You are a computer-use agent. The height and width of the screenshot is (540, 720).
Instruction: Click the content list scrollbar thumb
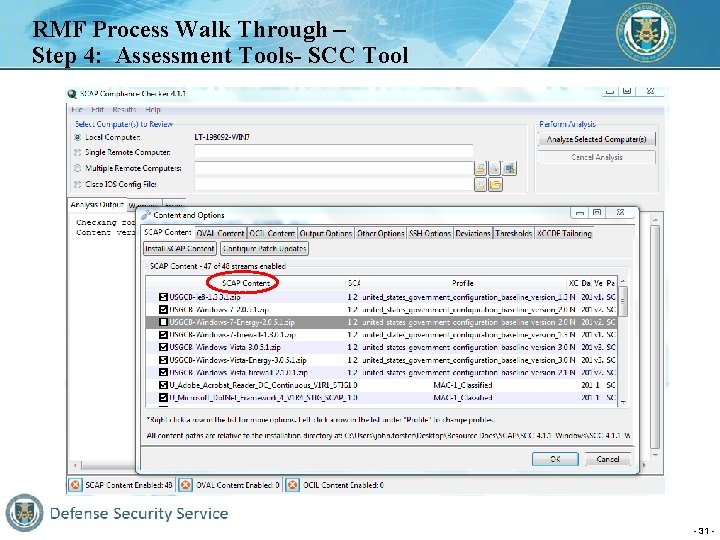(623, 301)
